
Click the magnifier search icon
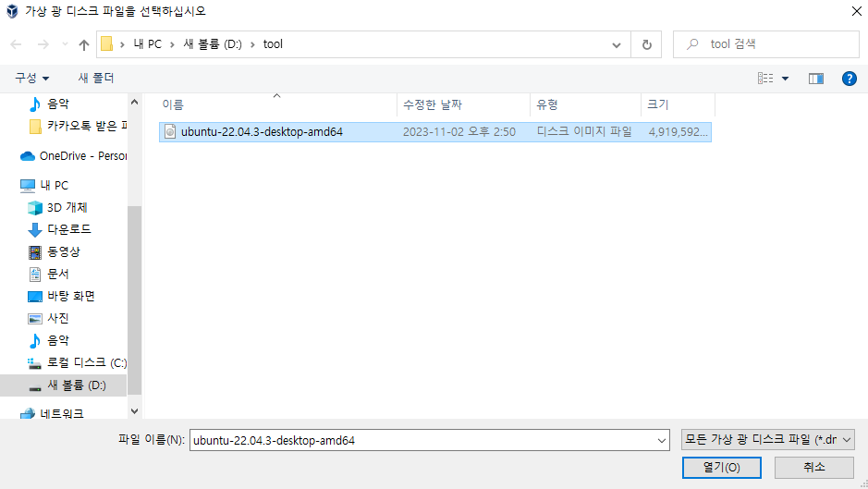tap(692, 44)
